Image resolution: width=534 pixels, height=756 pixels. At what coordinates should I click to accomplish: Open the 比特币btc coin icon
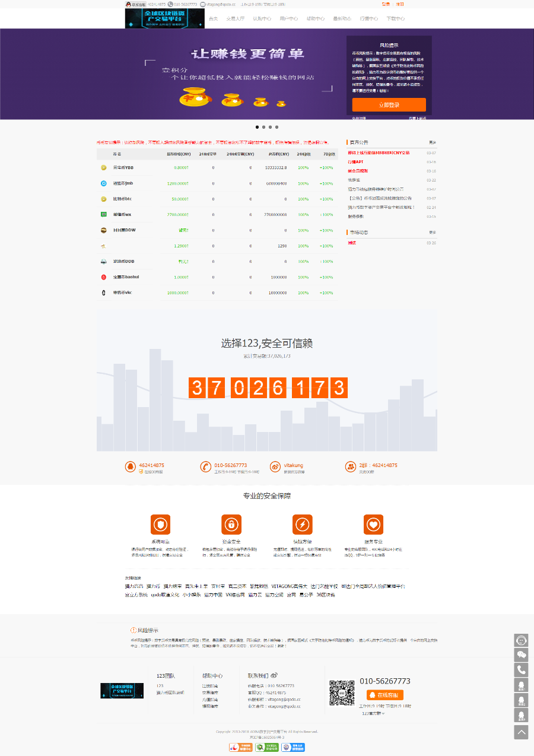point(104,199)
